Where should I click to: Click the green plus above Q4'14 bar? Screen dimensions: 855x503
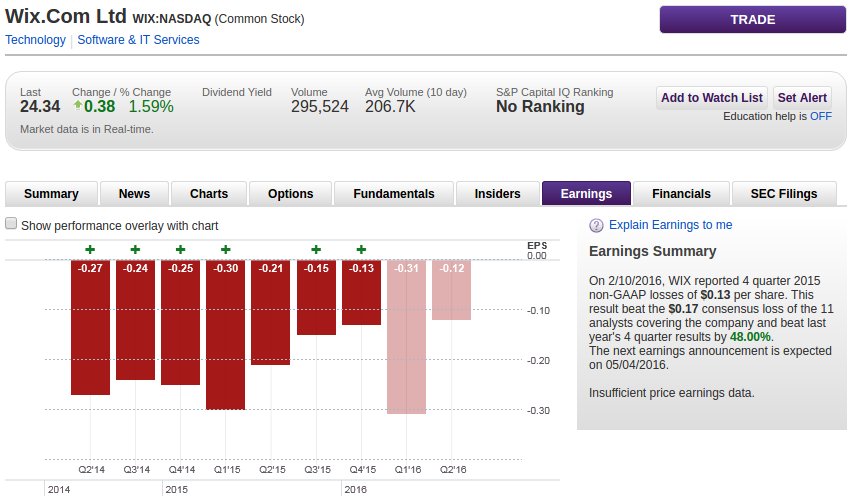pyautogui.click(x=180, y=249)
